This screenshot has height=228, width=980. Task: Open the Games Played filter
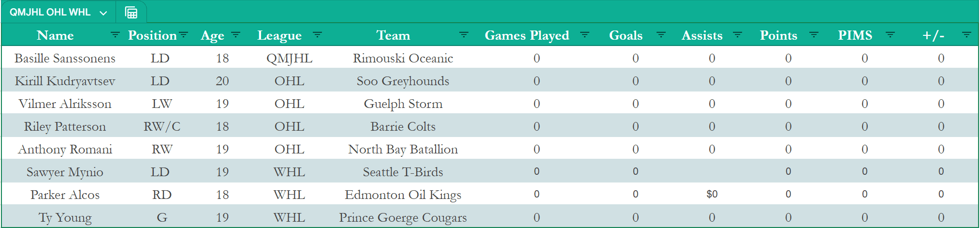click(585, 35)
